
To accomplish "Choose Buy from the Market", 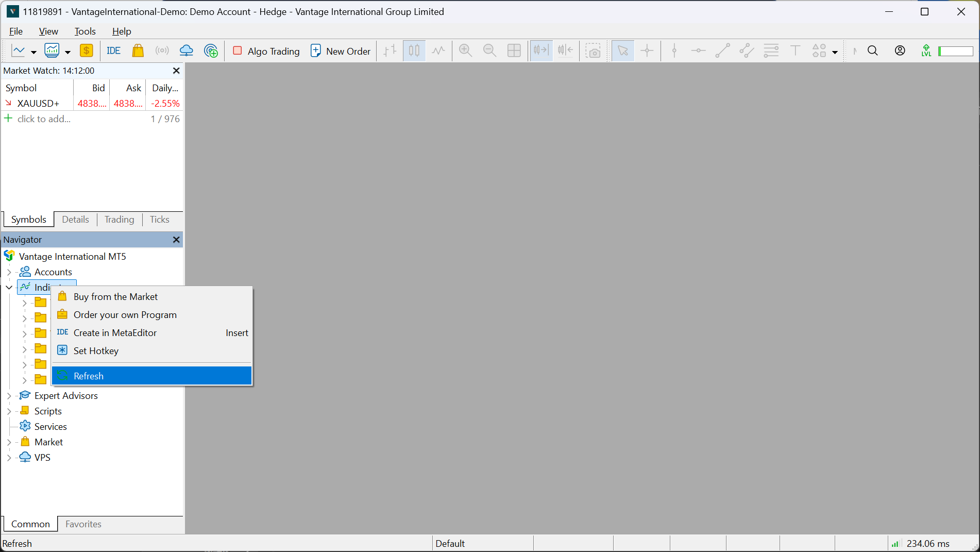I will click(x=152, y=297).
